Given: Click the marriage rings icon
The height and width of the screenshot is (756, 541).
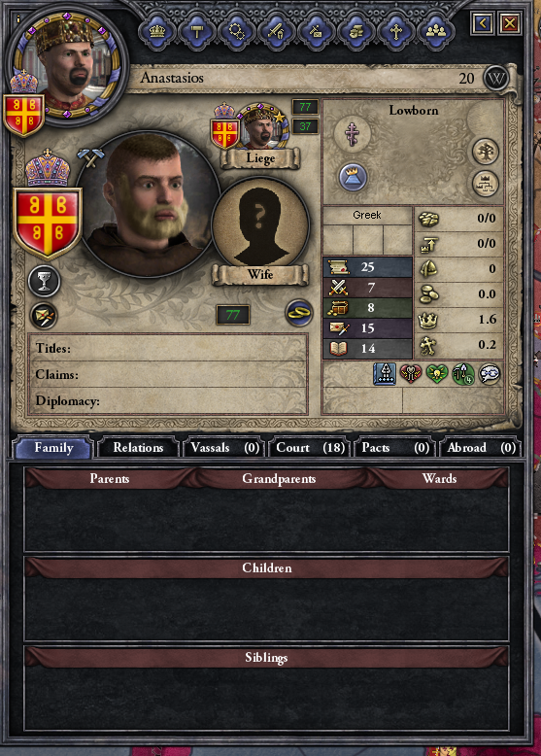Looking at the screenshot, I should (x=299, y=313).
